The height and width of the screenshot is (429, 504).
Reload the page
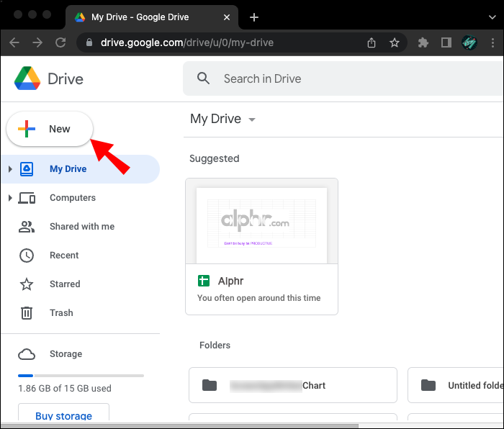click(x=60, y=43)
